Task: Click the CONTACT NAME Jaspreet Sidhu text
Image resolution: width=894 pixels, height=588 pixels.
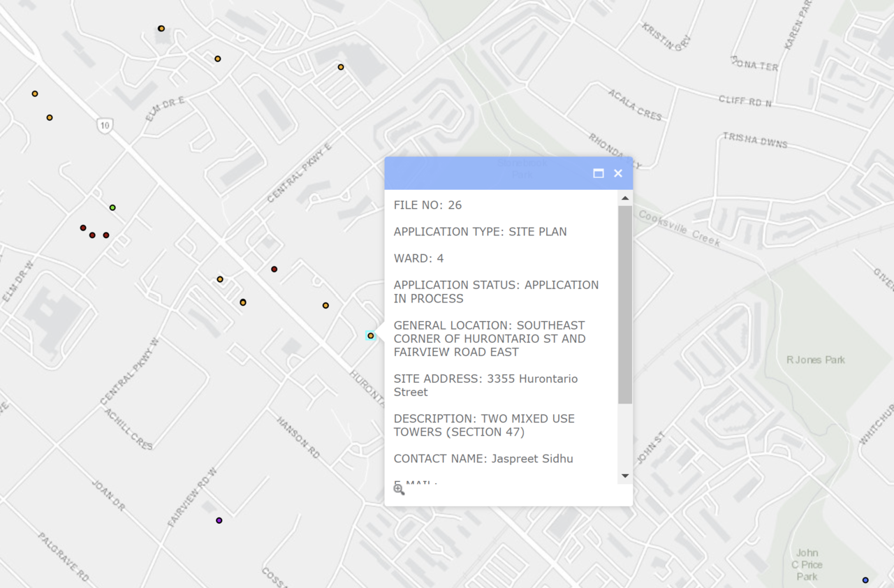Action: [483, 459]
